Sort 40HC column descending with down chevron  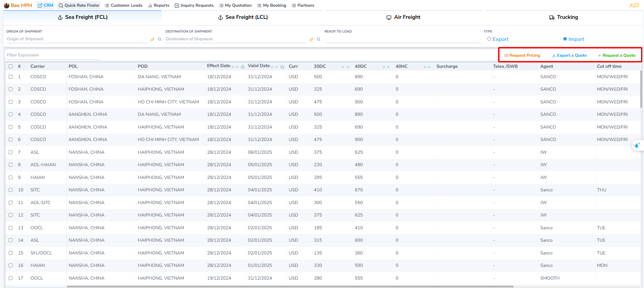425,67
